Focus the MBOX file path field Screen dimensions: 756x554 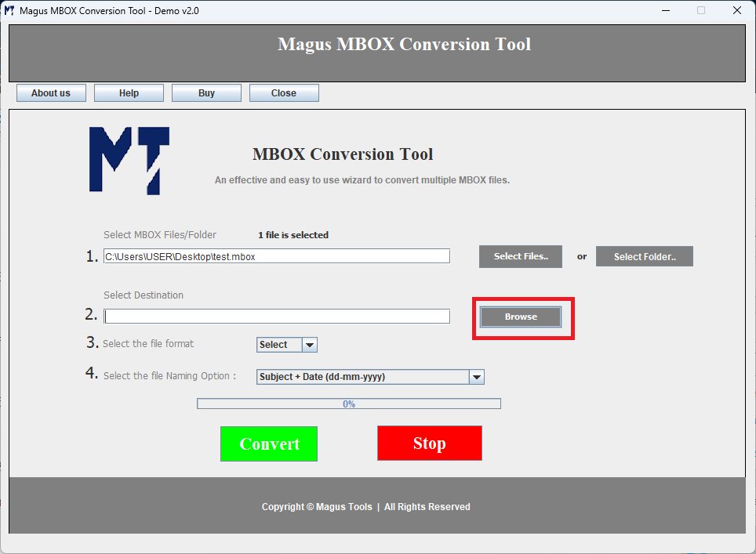coord(277,256)
